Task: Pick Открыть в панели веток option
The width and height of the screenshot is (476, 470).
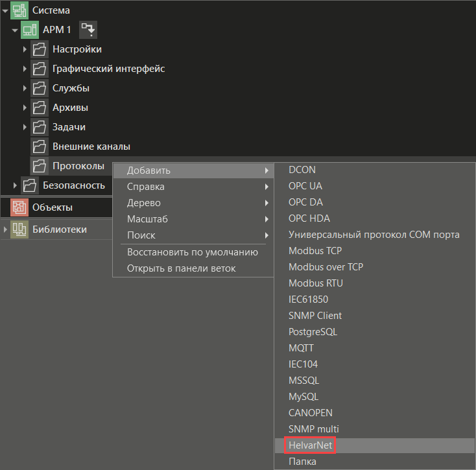Action: 182,268
